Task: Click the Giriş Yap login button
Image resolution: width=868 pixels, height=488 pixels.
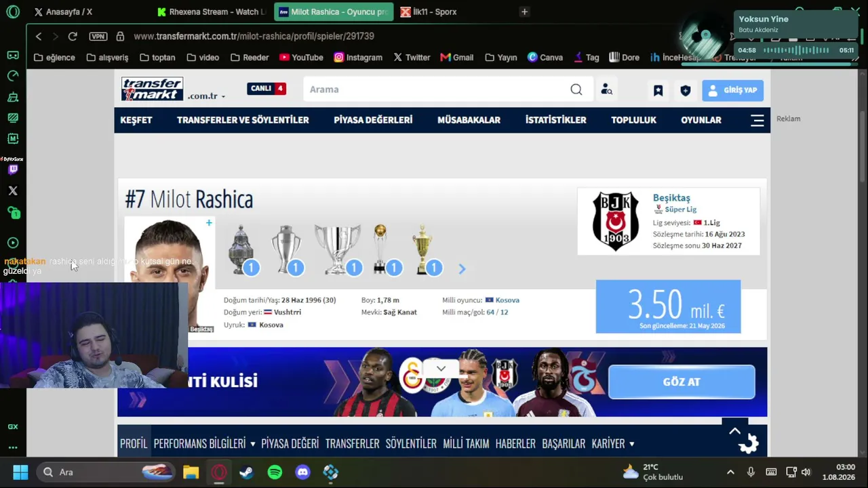Action: [732, 90]
